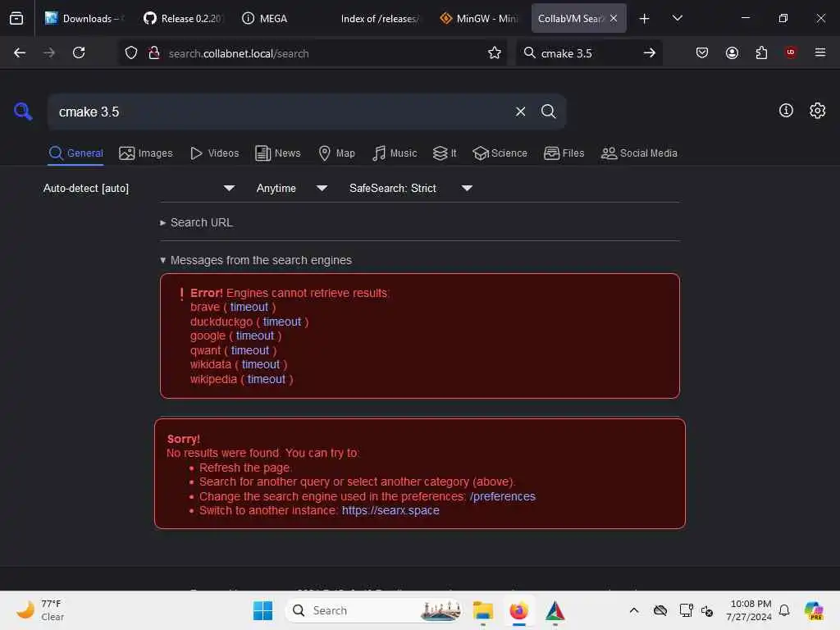Select the News search category
Image resolution: width=840 pixels, height=630 pixels.
point(278,153)
